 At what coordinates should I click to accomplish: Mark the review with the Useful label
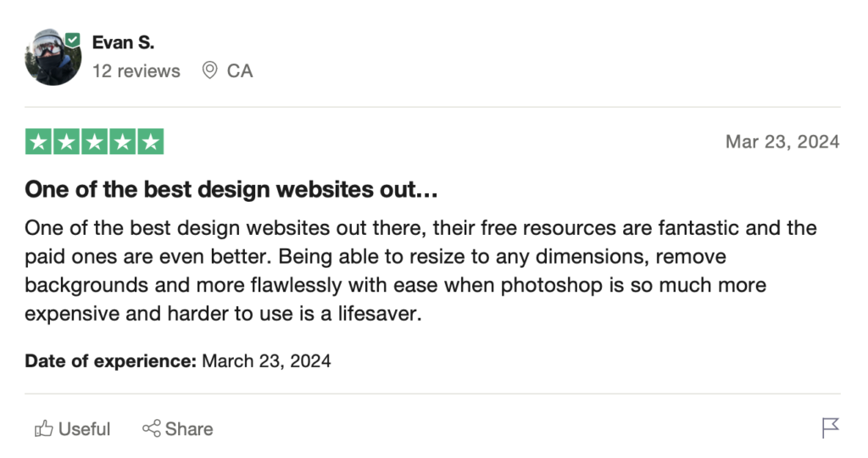85,429
